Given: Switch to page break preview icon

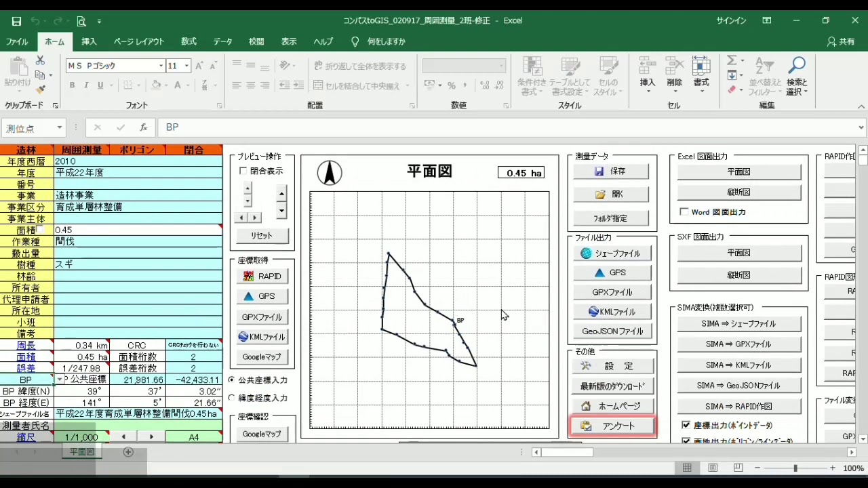Looking at the screenshot, I should 738,468.
